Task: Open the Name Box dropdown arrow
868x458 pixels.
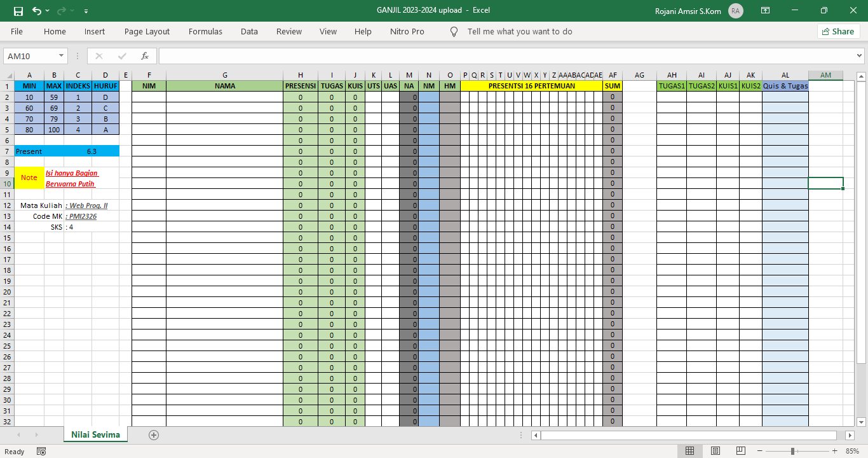Action: (x=60, y=56)
